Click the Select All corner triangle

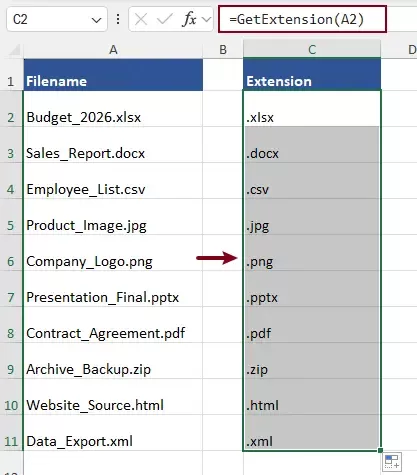tap(14, 50)
